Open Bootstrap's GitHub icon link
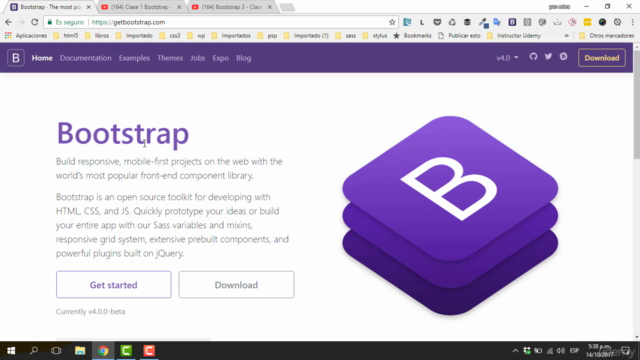This screenshot has height=360, width=640. click(533, 57)
